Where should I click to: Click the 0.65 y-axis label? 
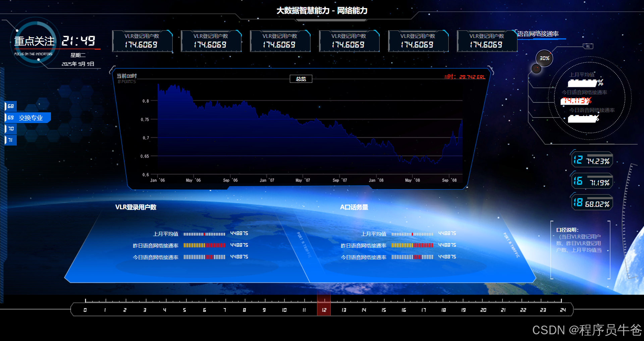pyautogui.click(x=145, y=156)
